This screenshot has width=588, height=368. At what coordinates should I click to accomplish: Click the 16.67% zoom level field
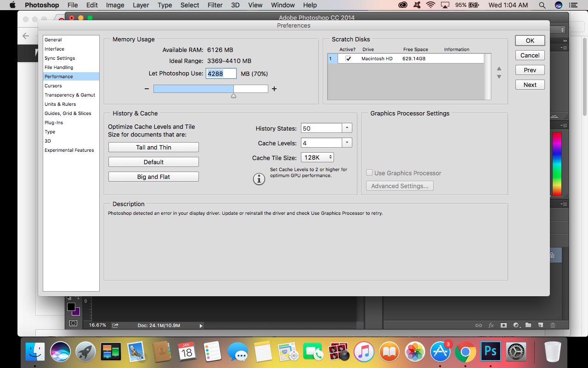97,325
